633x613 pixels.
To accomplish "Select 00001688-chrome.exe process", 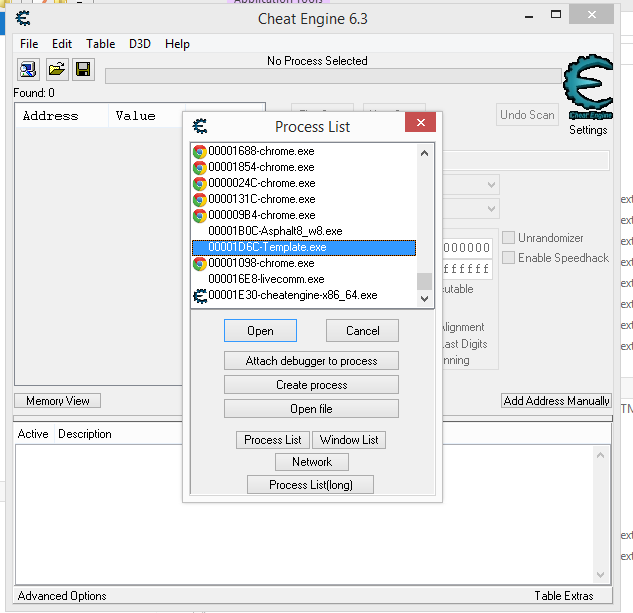I will [304, 151].
